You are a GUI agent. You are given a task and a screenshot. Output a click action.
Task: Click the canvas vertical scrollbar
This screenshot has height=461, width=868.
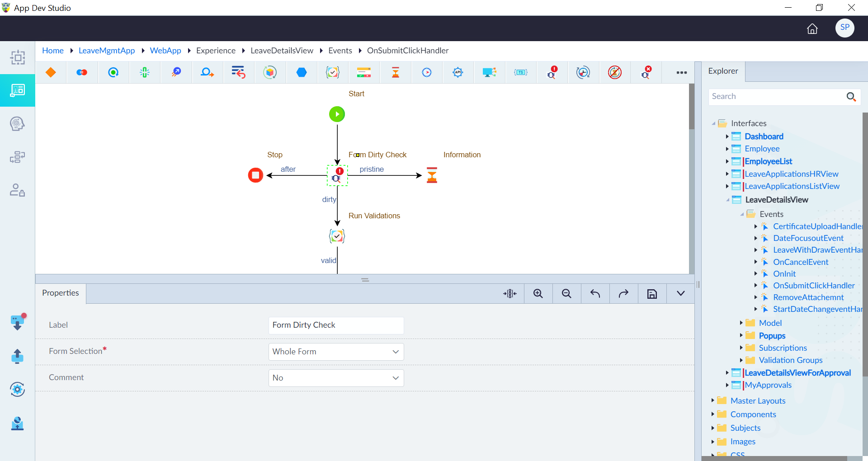pyautogui.click(x=692, y=107)
